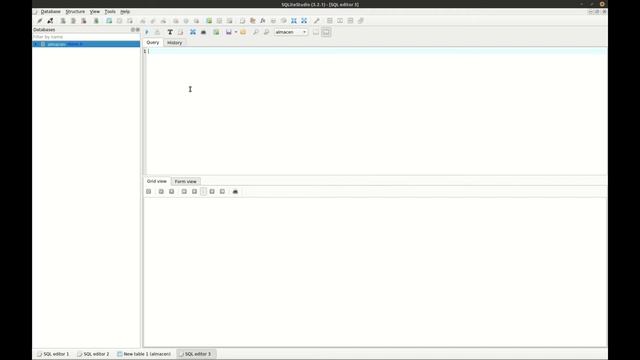Execute query with the blue play icon
Screen dimensions: 640x360
pos(147,32)
